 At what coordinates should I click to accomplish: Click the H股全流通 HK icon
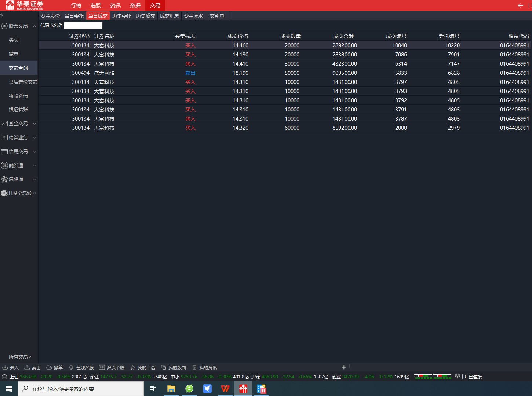click(4, 193)
